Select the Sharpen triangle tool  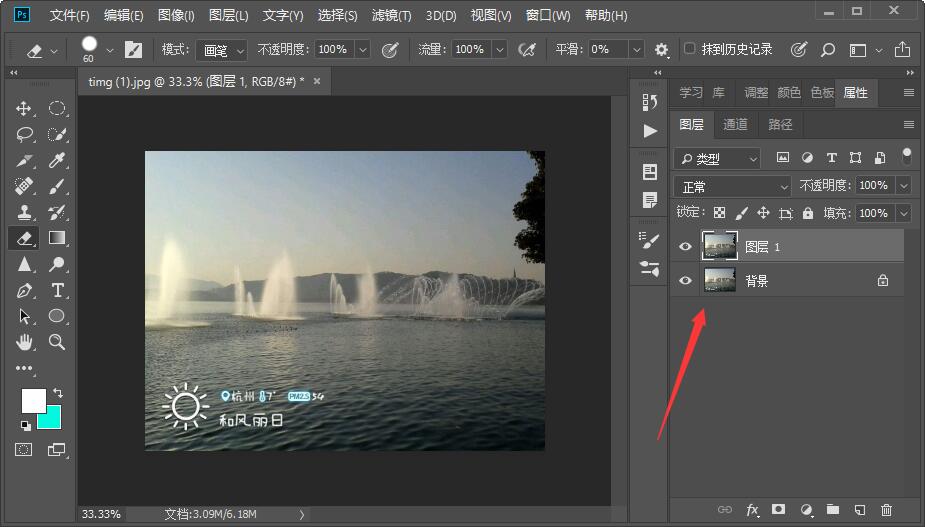click(x=24, y=264)
